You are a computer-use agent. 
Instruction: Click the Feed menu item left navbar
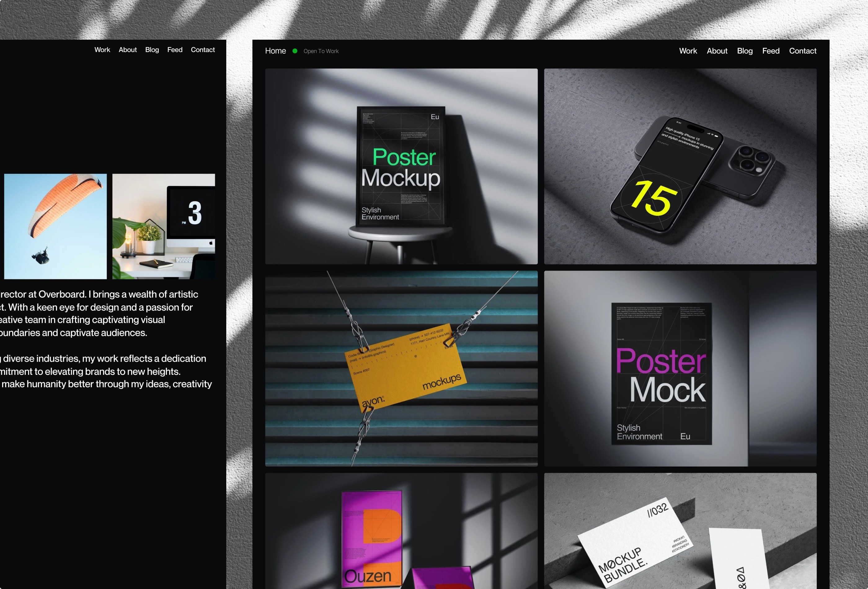pos(174,49)
